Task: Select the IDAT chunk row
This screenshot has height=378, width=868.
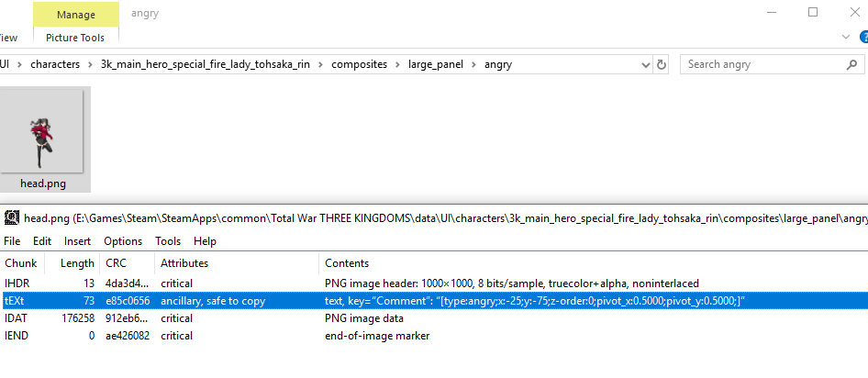Action: 367,318
